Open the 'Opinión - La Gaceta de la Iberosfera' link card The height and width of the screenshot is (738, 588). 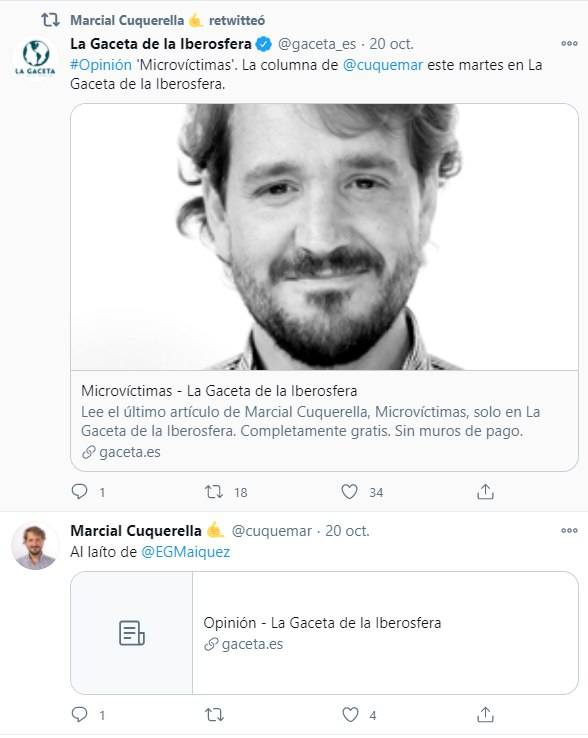[x=324, y=633]
